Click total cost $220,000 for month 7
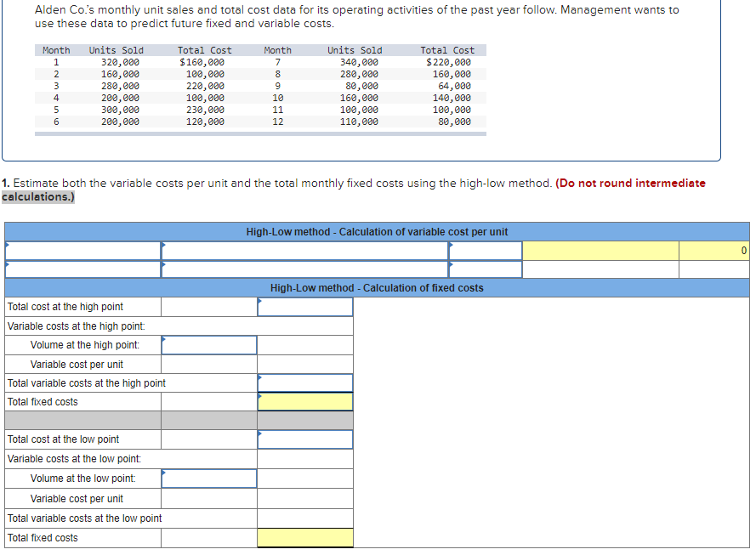Viewport: 756px width, 555px height. point(448,62)
